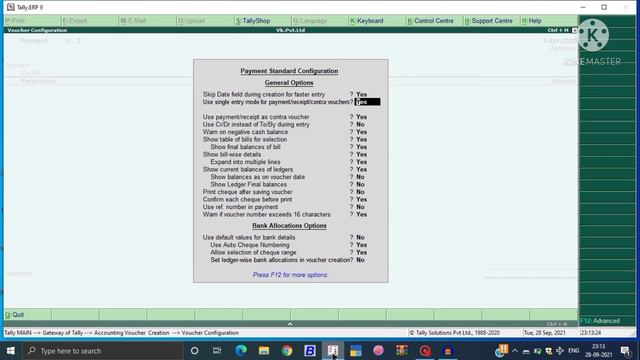Click Confirm each cheque before print value

click(361, 199)
